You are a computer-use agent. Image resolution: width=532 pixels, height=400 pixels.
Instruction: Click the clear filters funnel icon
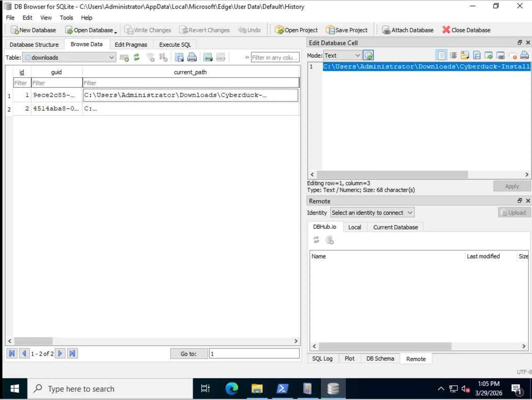click(x=151, y=57)
